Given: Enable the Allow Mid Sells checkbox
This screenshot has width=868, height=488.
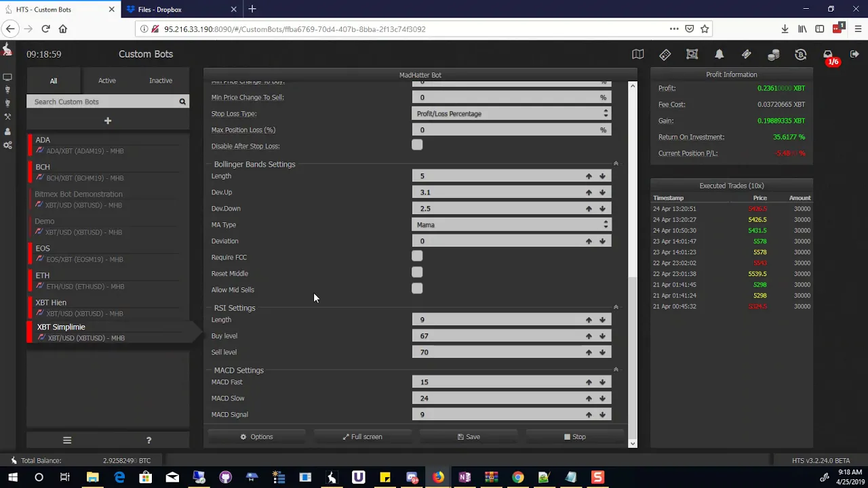Looking at the screenshot, I should [x=417, y=289].
